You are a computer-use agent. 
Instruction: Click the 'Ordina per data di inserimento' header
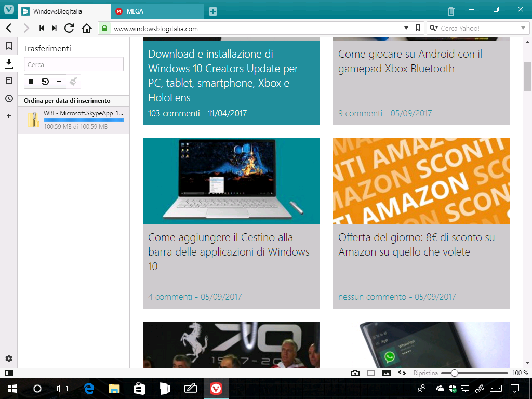(73, 101)
